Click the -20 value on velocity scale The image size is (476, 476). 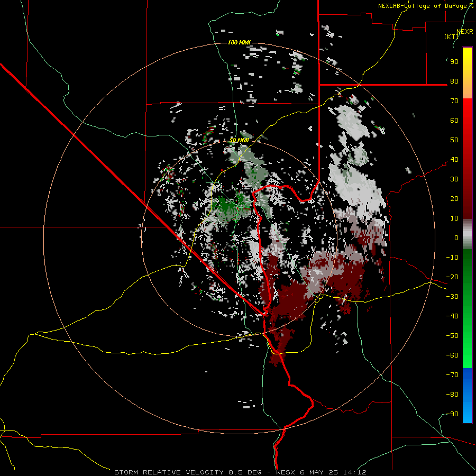pos(452,277)
